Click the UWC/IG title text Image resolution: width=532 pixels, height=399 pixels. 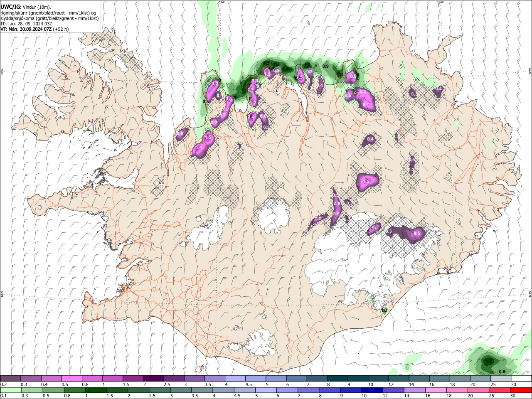tap(10, 7)
